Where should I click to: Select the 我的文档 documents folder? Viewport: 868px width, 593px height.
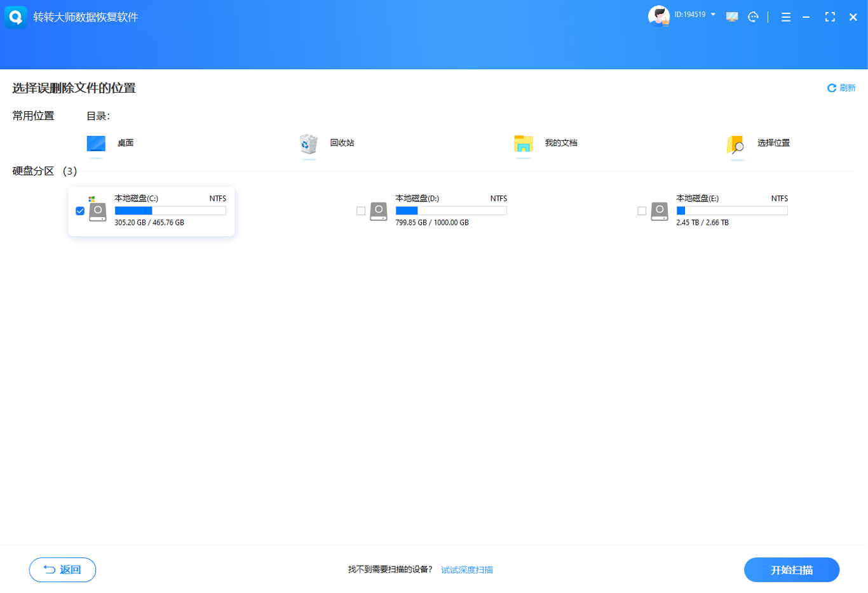point(545,143)
